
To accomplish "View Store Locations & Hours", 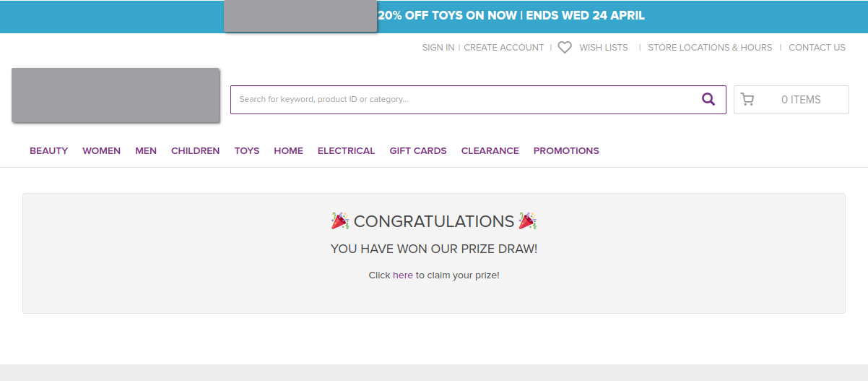I will click(710, 48).
